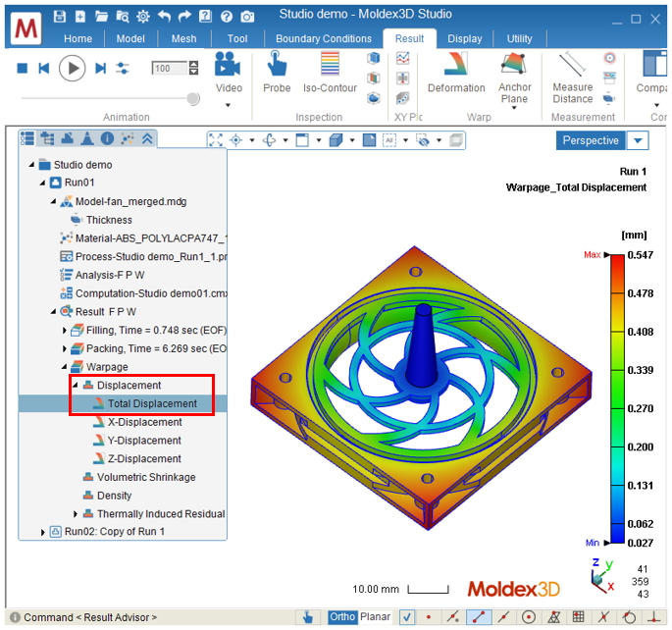The image size is (672, 630).
Task: Select X-Displacement result in tree
Action: [x=145, y=422]
